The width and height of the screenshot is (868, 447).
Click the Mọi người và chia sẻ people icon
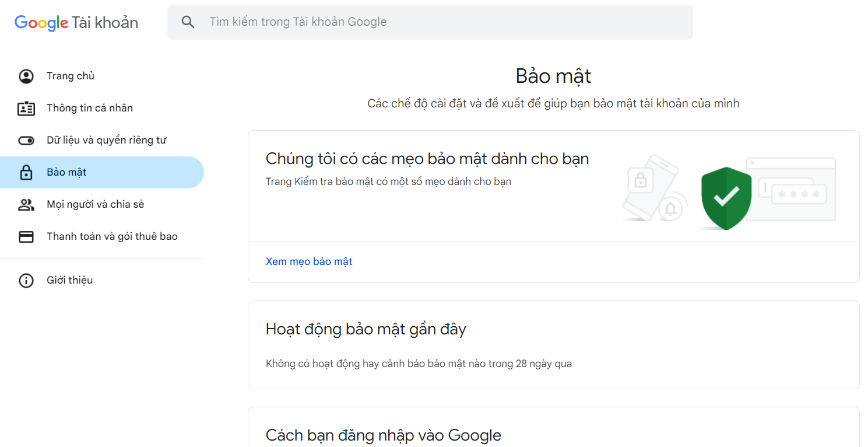coord(26,205)
